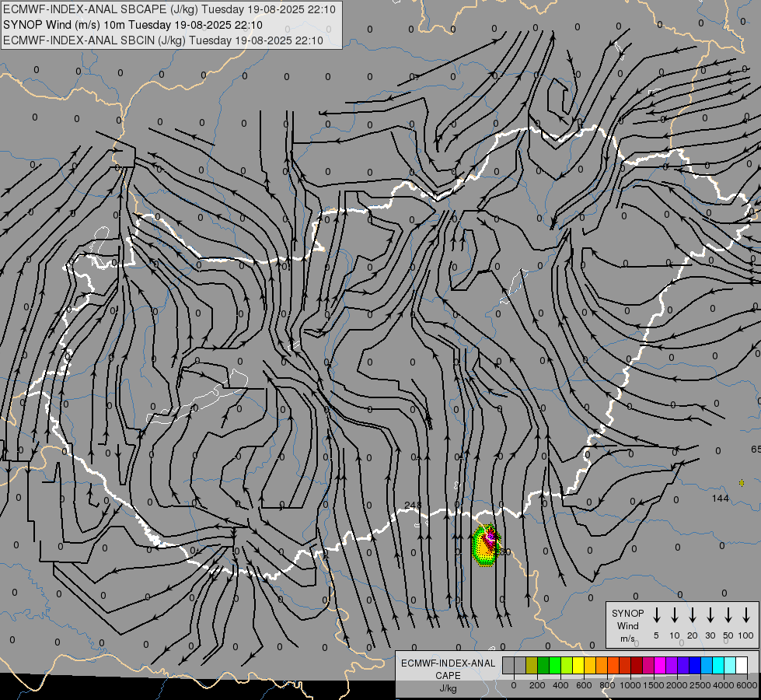Select the bright green CAPE swatch
The image size is (761, 700).
click(555, 665)
